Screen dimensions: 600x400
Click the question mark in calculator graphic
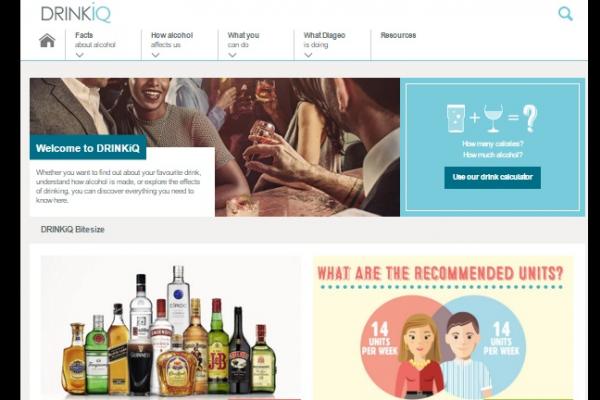tap(530, 119)
